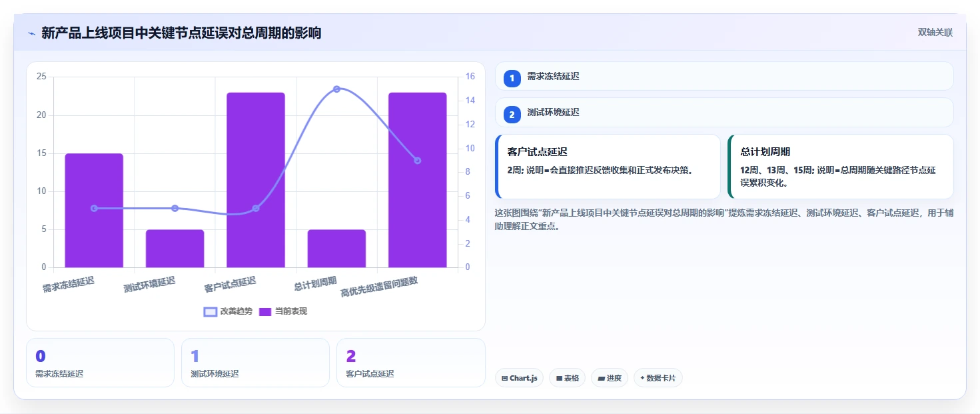This screenshot has height=414, width=980.
Task: Click the stat card showing 0 需求冻结延迟
Action: (x=100, y=363)
